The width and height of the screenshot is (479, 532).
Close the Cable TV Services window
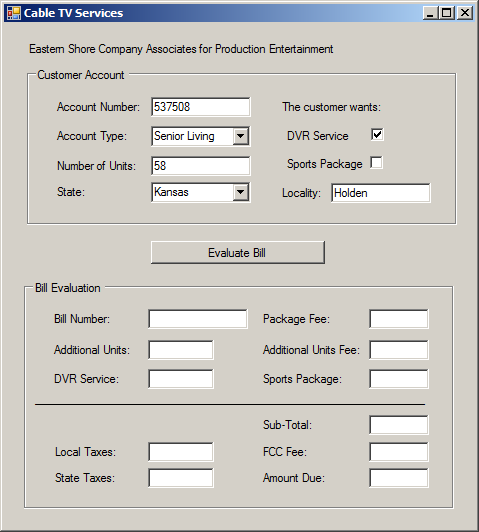(465, 13)
